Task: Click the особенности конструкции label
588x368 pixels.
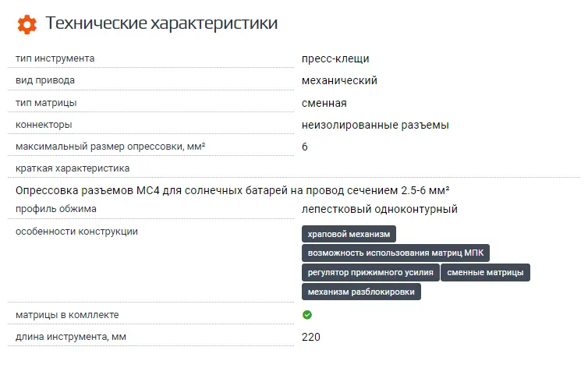Action: point(76,232)
